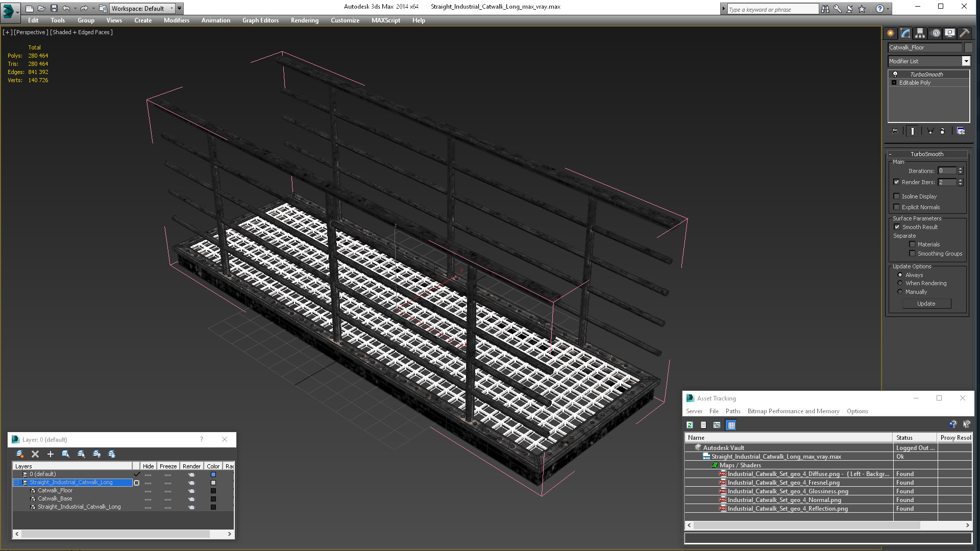Open the Rendering menu

point(304,20)
